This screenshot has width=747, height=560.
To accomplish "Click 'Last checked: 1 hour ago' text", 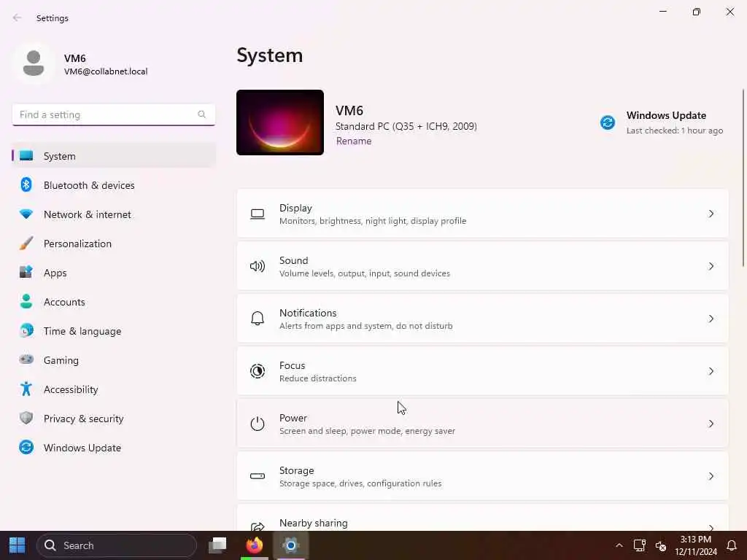I will coord(675,131).
